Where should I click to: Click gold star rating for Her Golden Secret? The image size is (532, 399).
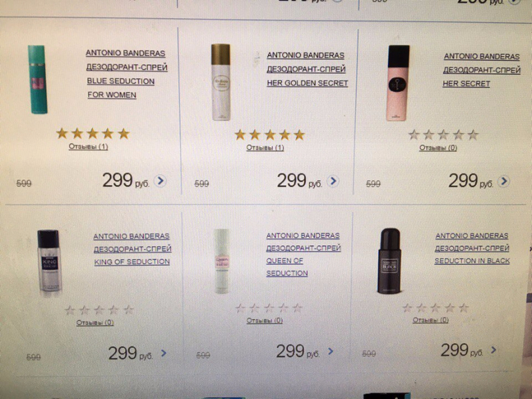(269, 135)
